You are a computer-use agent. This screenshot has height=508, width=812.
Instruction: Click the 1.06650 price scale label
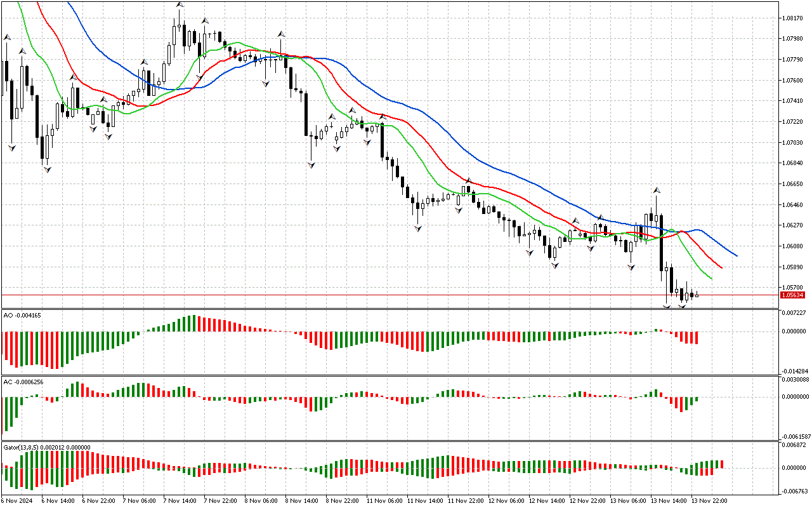tap(793, 184)
